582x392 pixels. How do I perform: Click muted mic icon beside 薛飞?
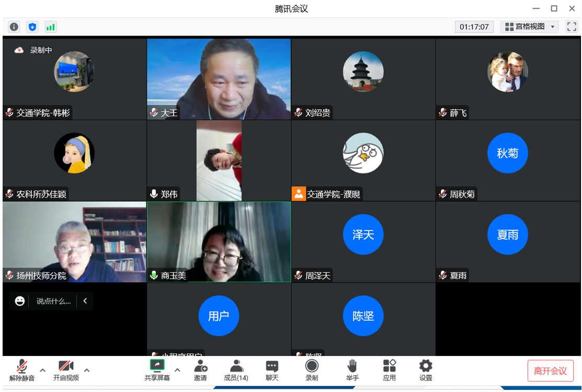tap(443, 112)
